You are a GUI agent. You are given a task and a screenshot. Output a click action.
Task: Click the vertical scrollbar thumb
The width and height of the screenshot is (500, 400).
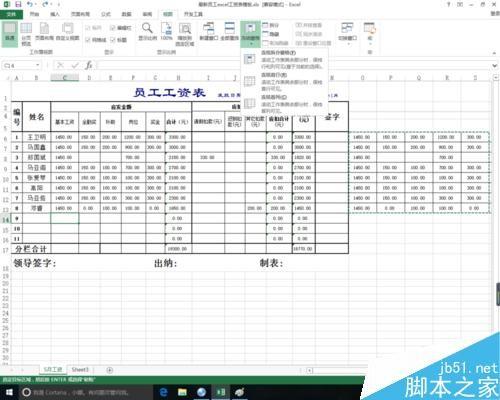(x=498, y=294)
